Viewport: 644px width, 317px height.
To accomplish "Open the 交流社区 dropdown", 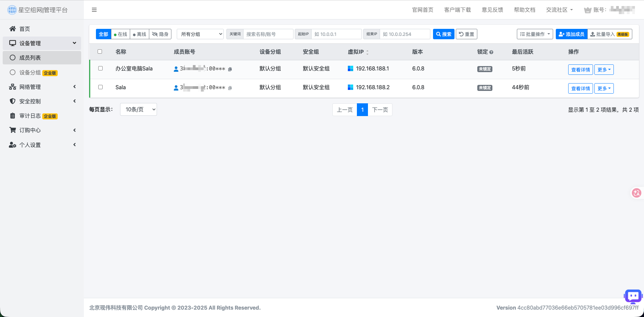I will pyautogui.click(x=559, y=10).
